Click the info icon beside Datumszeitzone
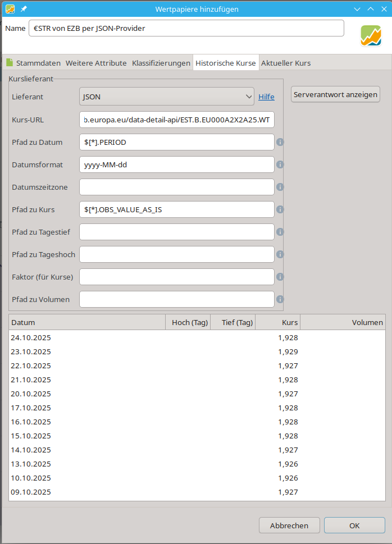 (x=280, y=187)
